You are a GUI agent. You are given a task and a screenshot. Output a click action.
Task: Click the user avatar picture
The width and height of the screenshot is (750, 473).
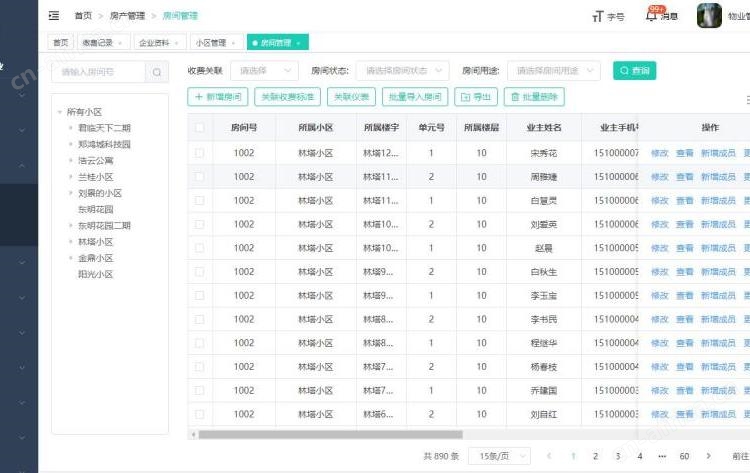pos(709,16)
